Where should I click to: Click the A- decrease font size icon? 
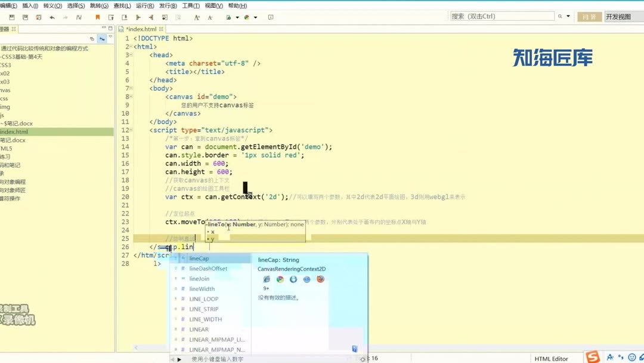click(x=210, y=17)
